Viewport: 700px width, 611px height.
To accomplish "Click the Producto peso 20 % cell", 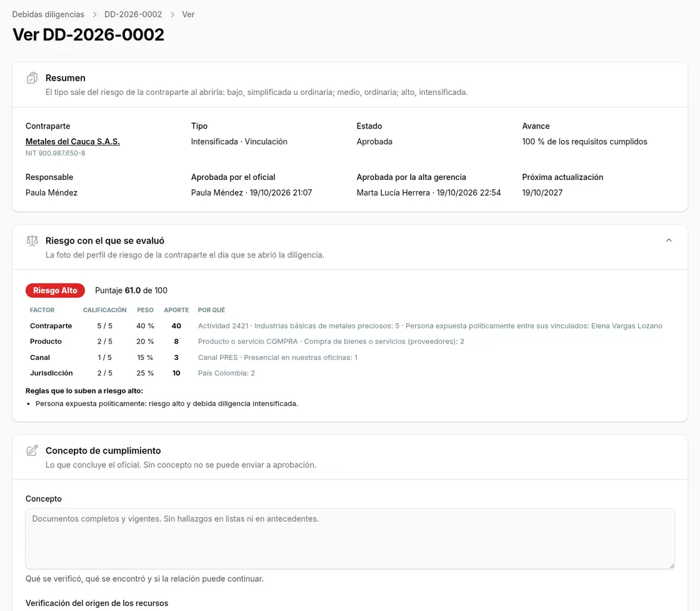I will (x=145, y=342).
